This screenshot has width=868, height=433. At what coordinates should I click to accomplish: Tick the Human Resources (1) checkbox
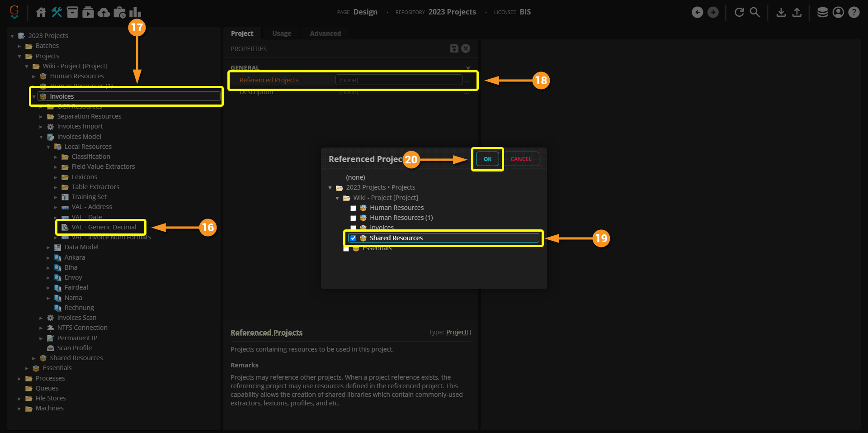pyautogui.click(x=354, y=218)
